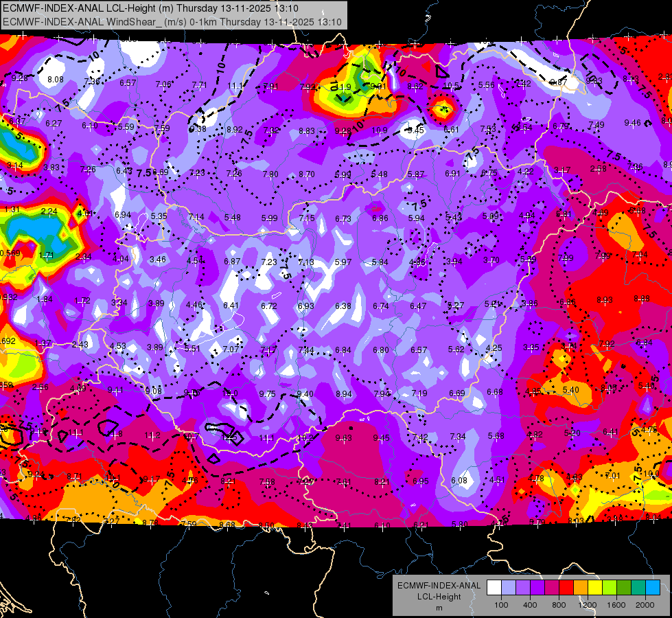Click wind shear value 6.80
672x618 pixels.
click(x=380, y=350)
